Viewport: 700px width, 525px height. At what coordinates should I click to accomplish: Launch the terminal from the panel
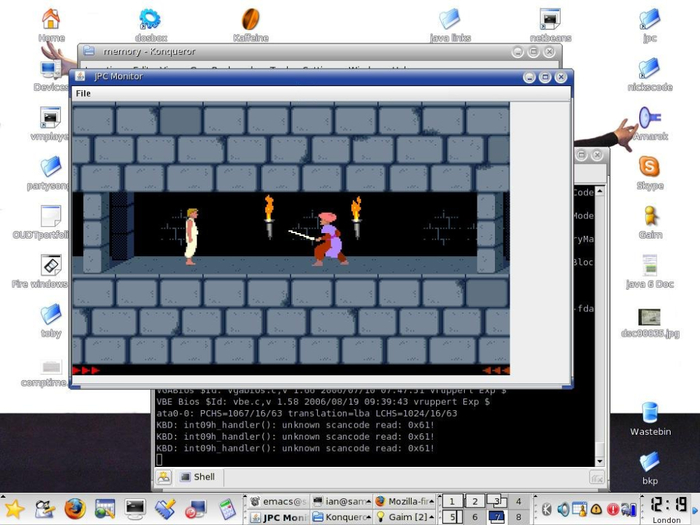click(135, 508)
